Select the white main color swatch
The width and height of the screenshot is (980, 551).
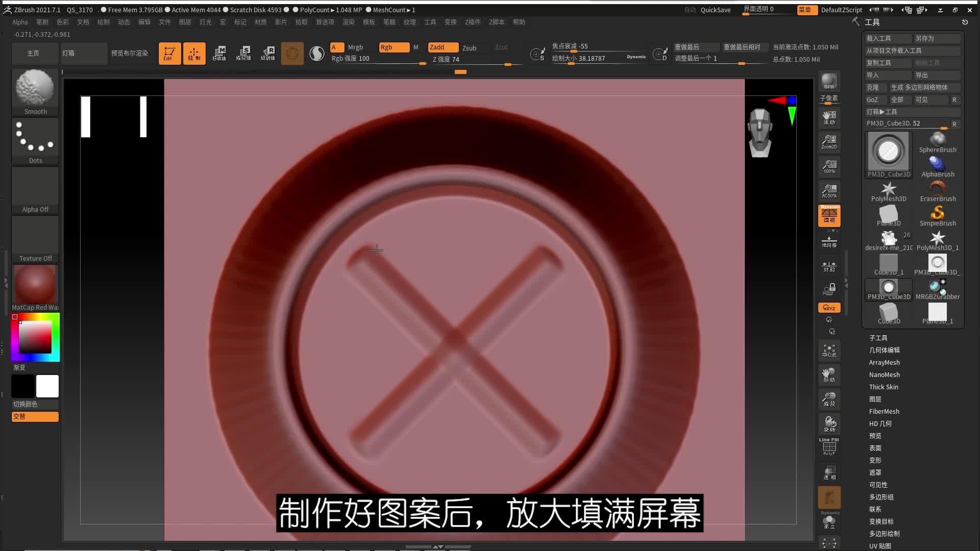47,386
